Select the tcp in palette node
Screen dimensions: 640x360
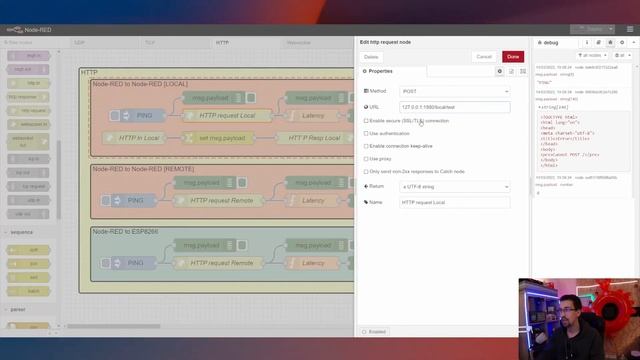29,159
